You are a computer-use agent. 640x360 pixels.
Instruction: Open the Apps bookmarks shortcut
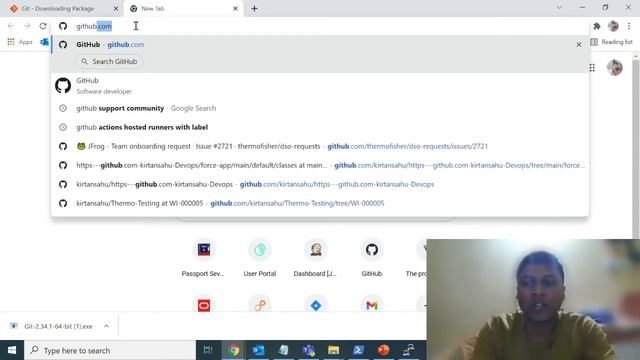(x=20, y=42)
